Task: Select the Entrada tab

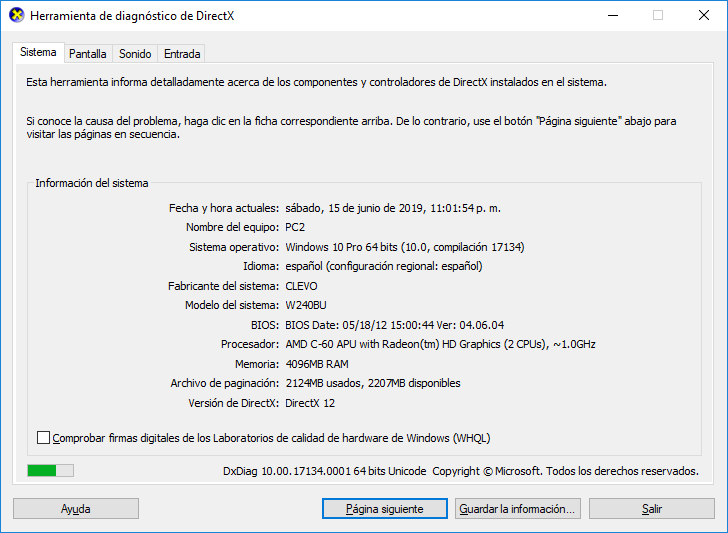Action: (182, 54)
